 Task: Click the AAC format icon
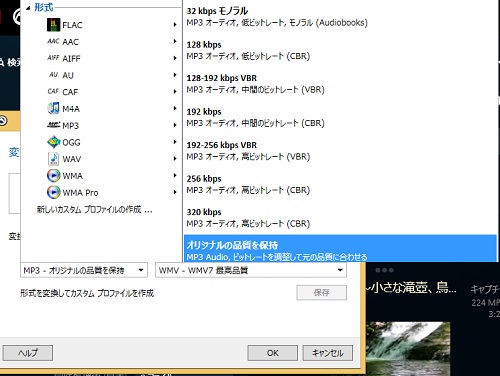click(53, 41)
